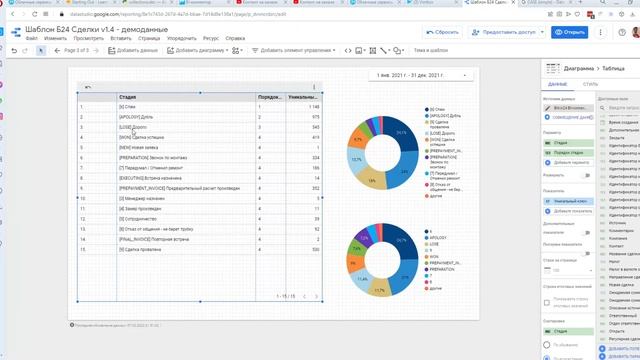Open the shape drawing tool
The image size is (640, 360).
pyautogui.click(x=398, y=51)
